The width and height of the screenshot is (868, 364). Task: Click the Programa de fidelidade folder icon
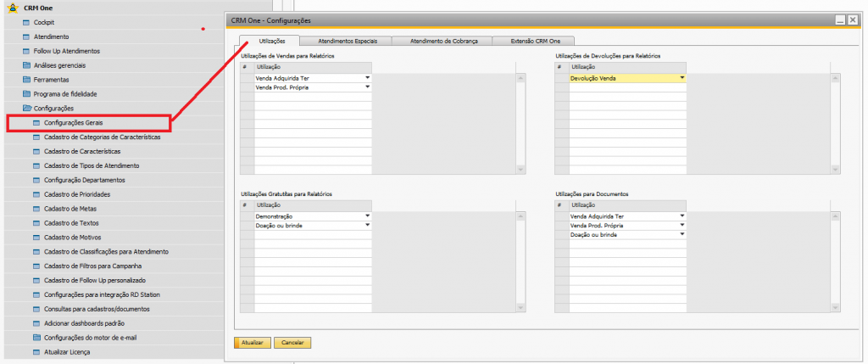click(x=26, y=94)
